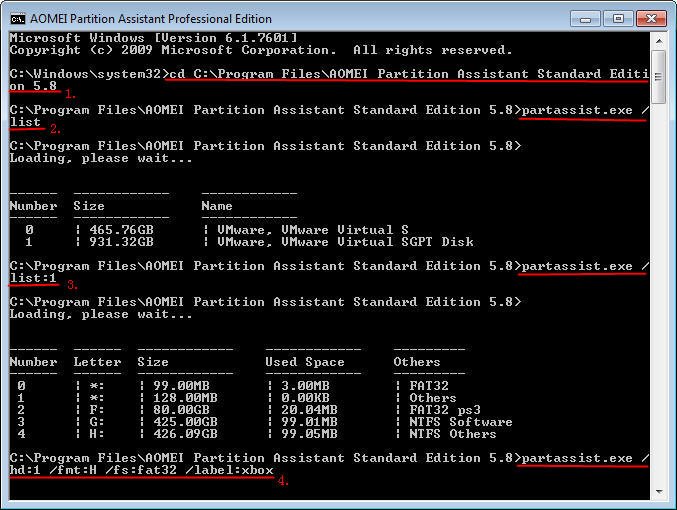Click the scrollbar up arrow
Viewport: 677px width, 510px height.
(658, 41)
